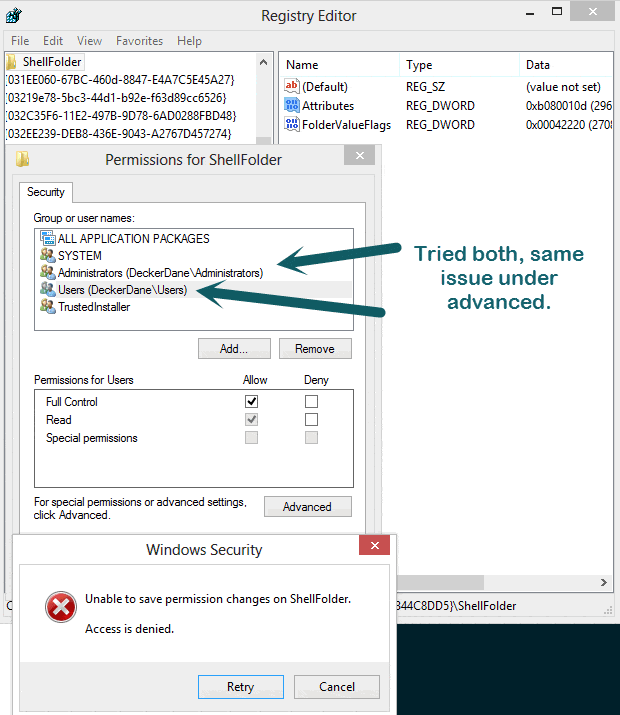Click the Add... button
Viewport: 620px width, 715px height.
pos(234,348)
